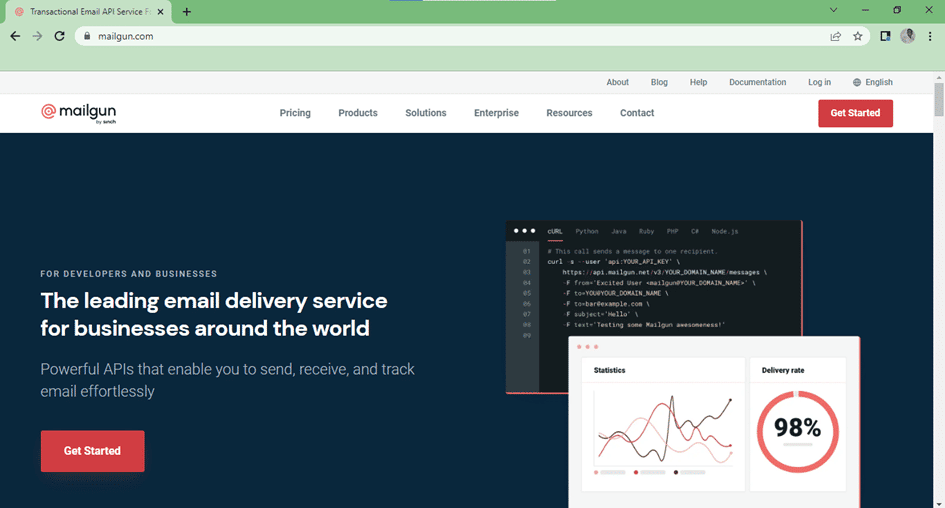
Task: Click the scrollbar down arrow
Action: pos(939,503)
